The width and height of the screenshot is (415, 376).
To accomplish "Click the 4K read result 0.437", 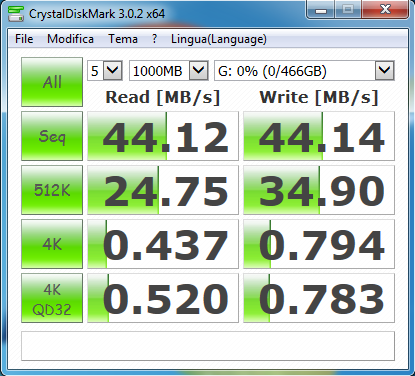I will (x=163, y=244).
